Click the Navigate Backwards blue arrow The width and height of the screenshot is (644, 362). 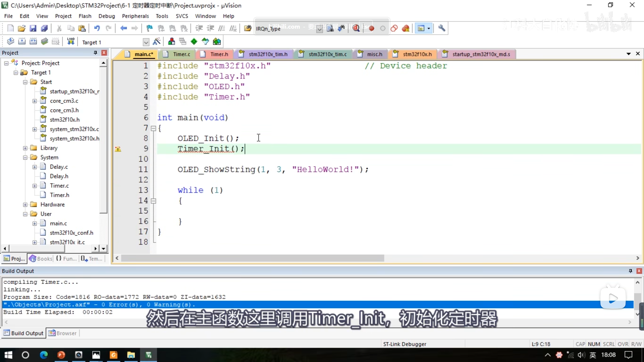[x=123, y=28]
